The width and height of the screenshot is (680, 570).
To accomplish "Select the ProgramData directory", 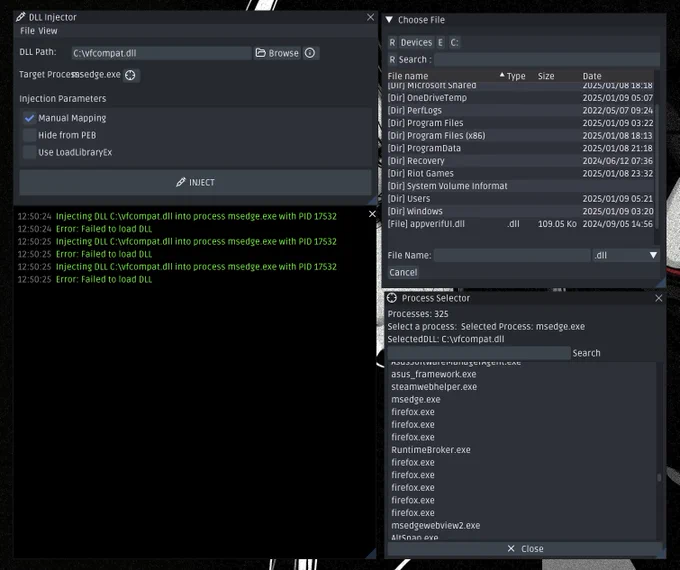I will (x=520, y=148).
